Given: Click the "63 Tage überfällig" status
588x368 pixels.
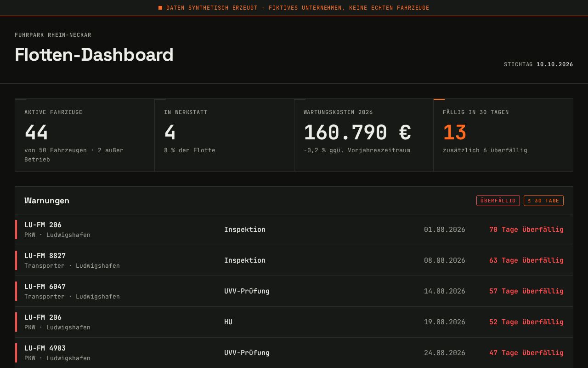Looking at the screenshot, I should [526, 260].
